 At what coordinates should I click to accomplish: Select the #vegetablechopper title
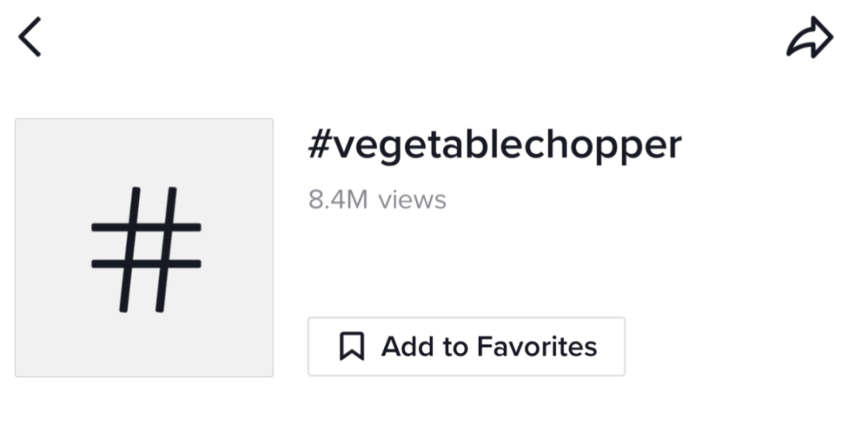(x=494, y=146)
